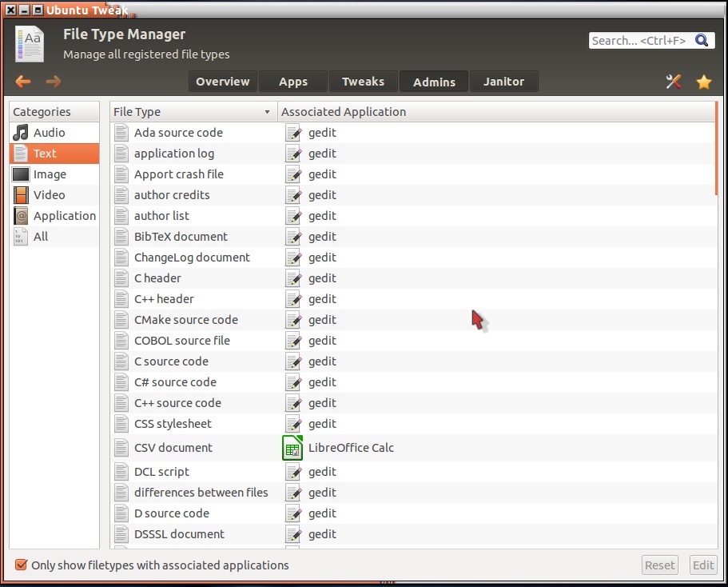Click the vertical scrollbar of file list
Image resolution: width=728 pixels, height=587 pixels.
point(716,149)
